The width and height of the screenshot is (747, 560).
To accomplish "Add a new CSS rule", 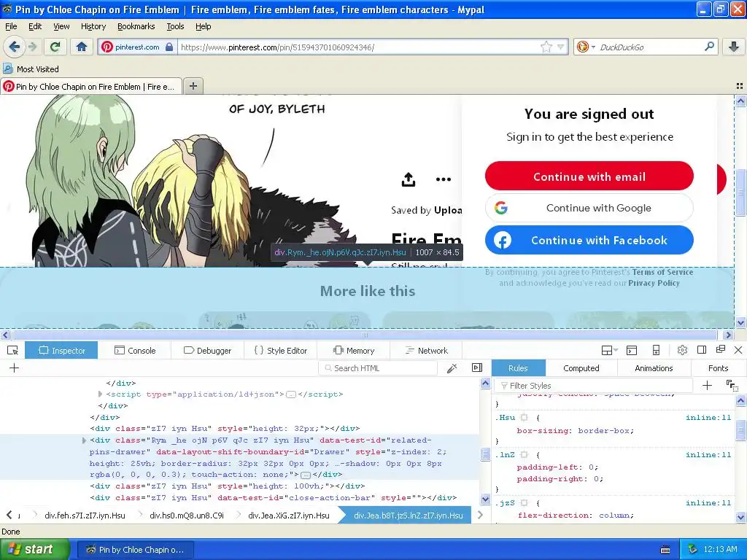I will coord(707,385).
